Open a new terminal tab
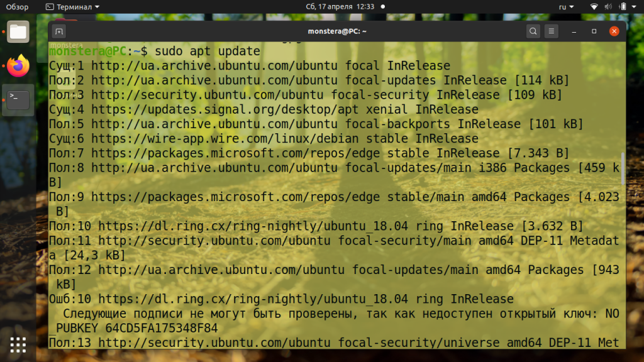 [x=60, y=30]
